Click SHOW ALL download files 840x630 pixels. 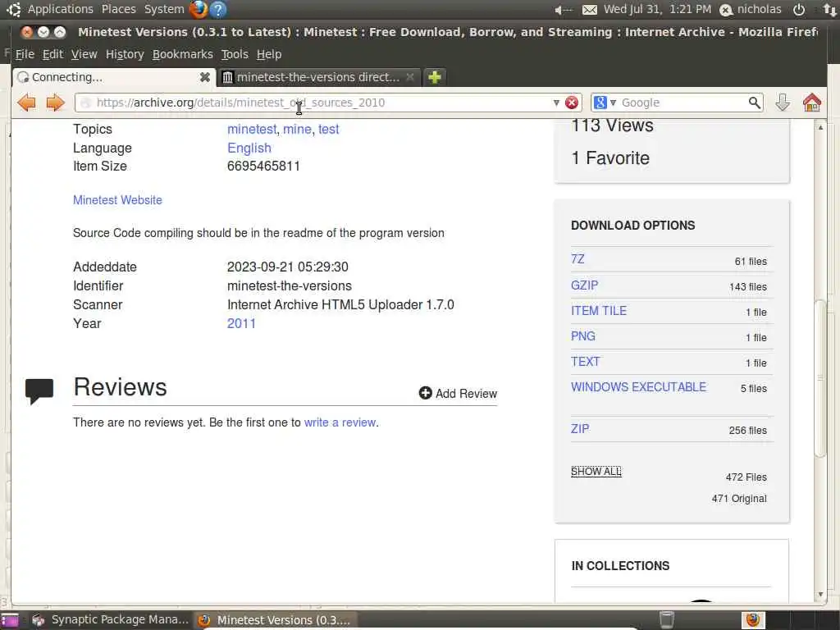point(596,472)
